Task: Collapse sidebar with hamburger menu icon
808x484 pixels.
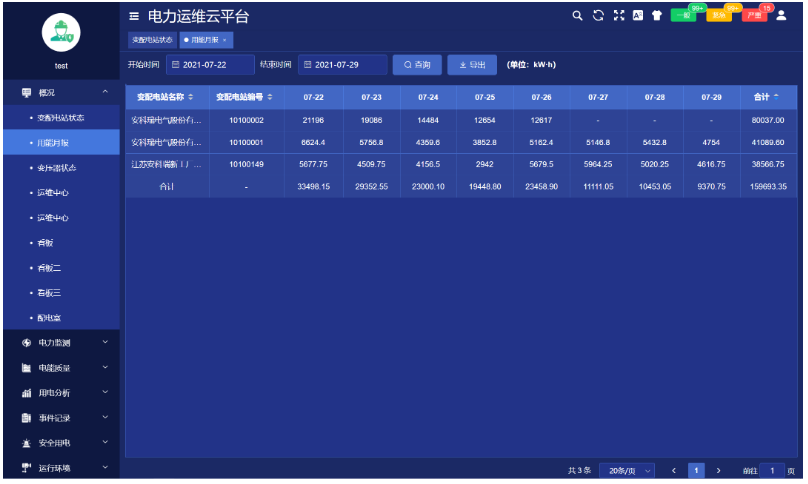Action: pos(135,17)
